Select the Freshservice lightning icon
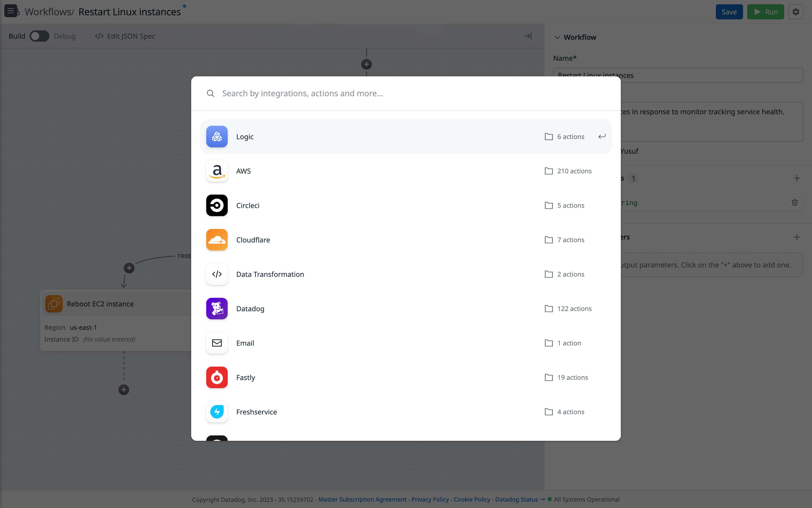 point(217,412)
